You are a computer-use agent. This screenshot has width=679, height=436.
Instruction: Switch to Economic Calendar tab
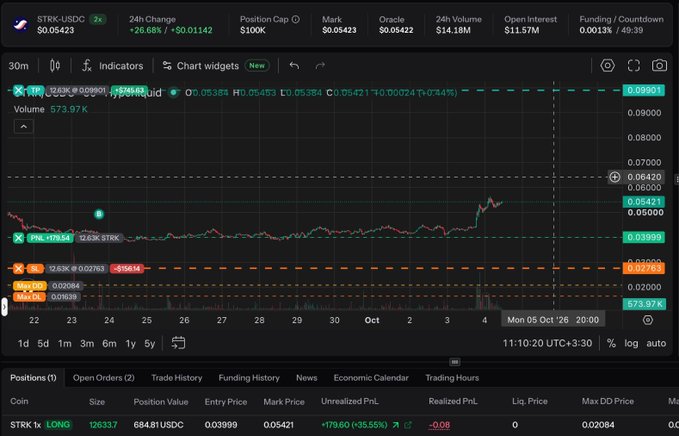tap(371, 378)
